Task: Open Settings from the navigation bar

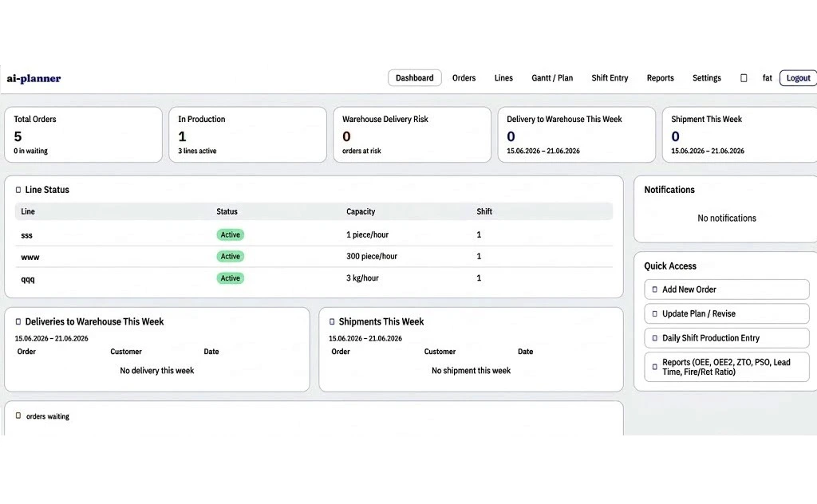Action: pos(707,77)
